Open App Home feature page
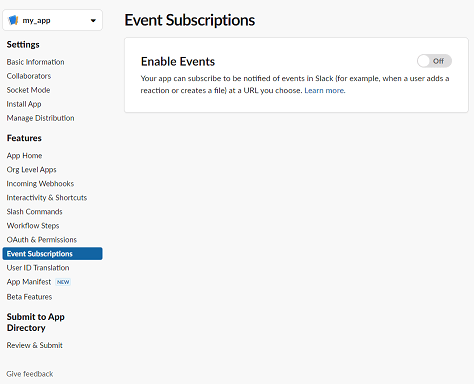The width and height of the screenshot is (474, 384). pyautogui.click(x=24, y=156)
